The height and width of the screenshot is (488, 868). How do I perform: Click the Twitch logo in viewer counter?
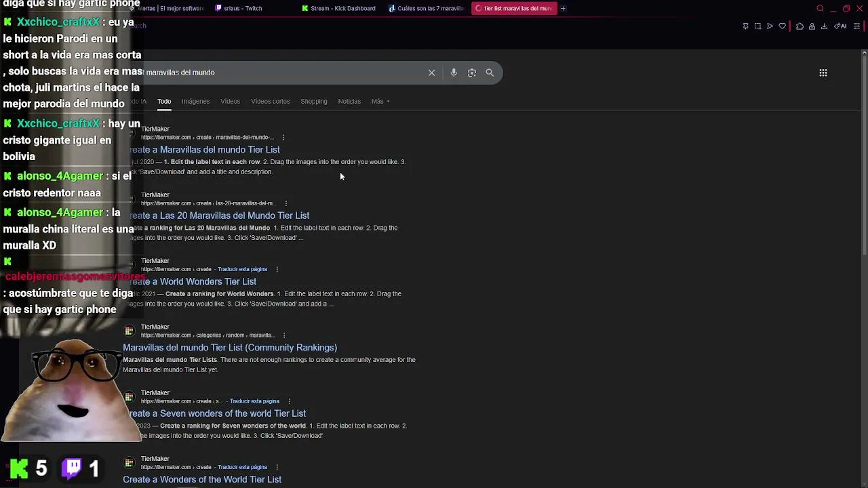[73, 468]
